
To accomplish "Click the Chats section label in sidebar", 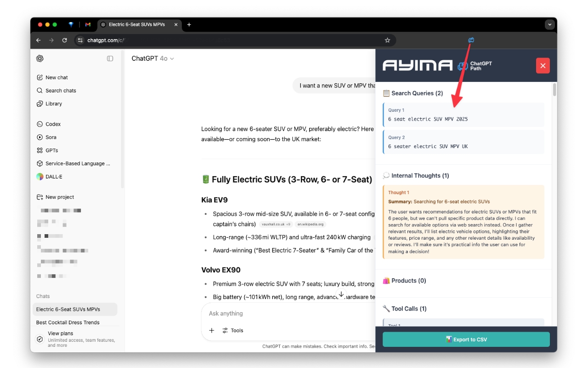I will point(43,296).
